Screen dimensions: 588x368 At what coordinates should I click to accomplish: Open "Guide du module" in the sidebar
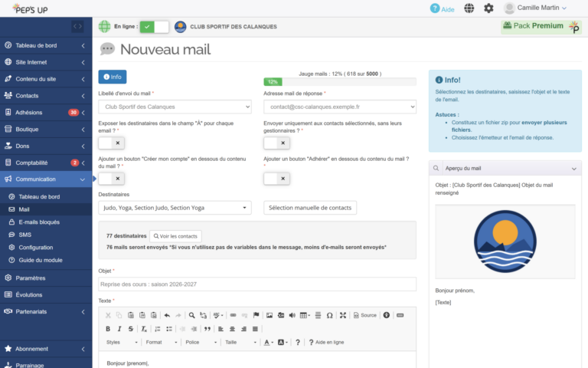41,260
